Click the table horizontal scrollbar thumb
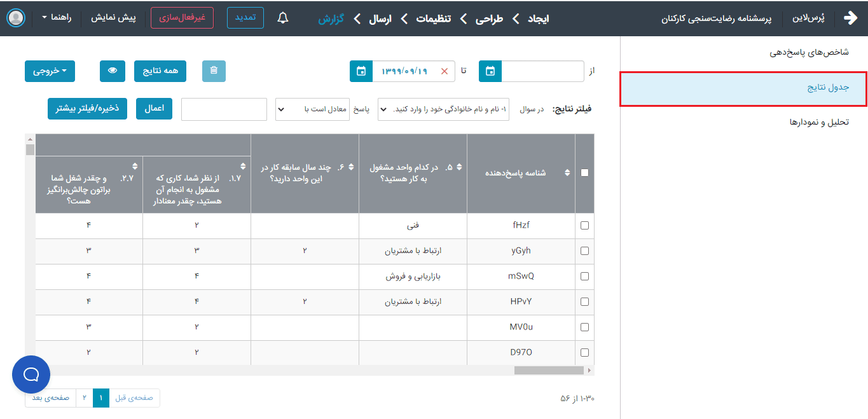The image size is (868, 419). click(548, 370)
